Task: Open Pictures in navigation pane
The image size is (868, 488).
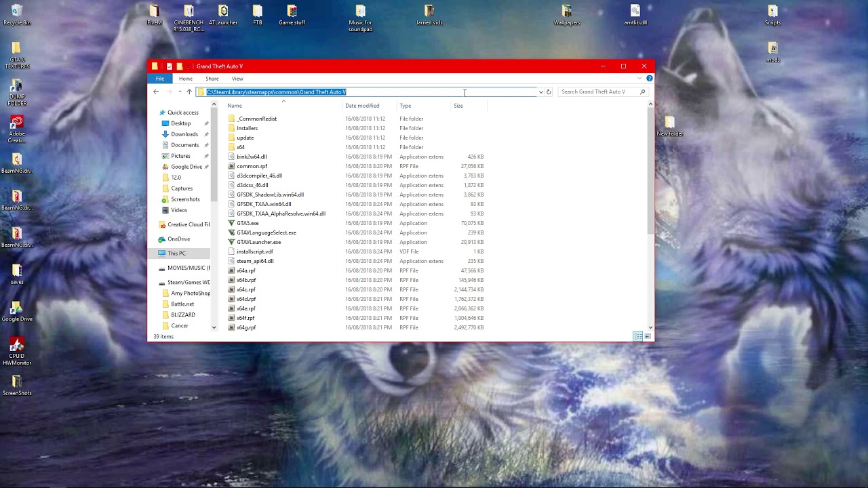Action: [180, 156]
